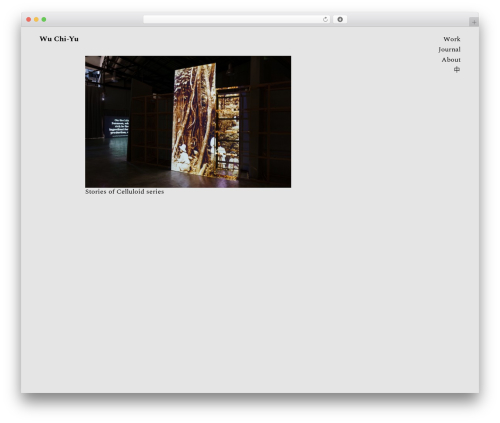
Task: Click the glowing tree projection panel in photo
Action: pyautogui.click(x=194, y=120)
